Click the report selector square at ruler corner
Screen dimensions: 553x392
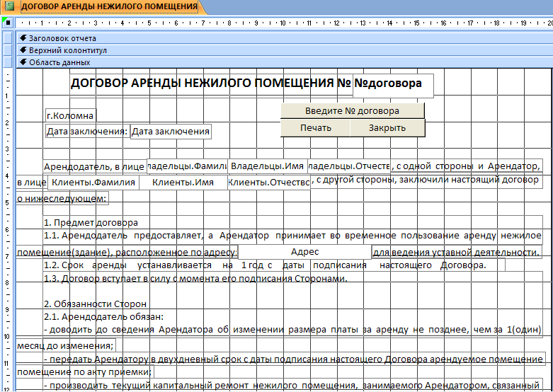pos(8,23)
